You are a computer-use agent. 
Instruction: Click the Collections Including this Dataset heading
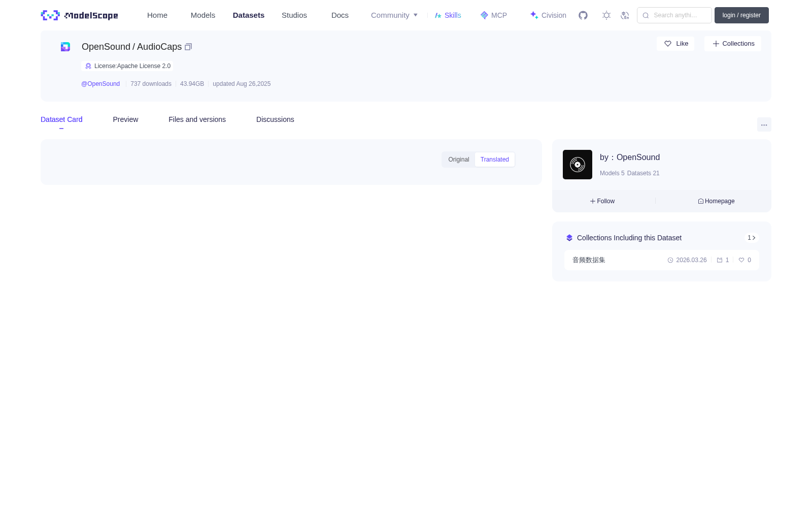click(x=629, y=238)
